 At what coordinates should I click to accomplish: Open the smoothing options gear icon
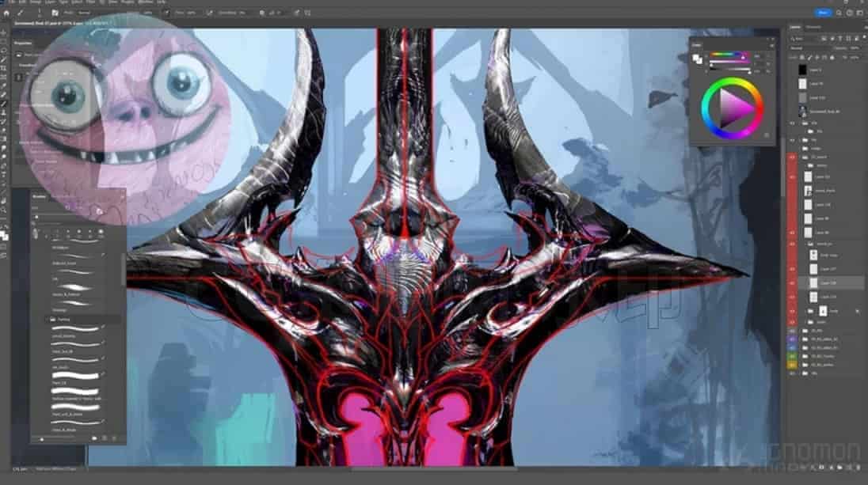point(262,13)
